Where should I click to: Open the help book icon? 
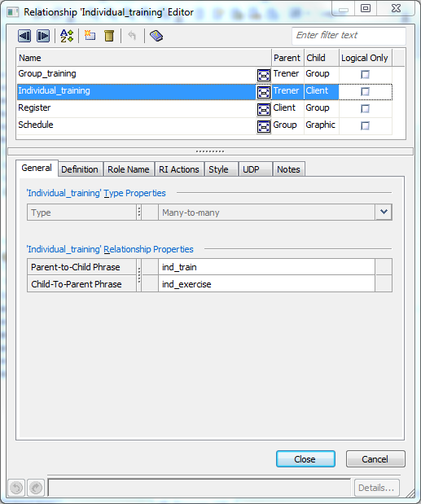click(x=156, y=36)
